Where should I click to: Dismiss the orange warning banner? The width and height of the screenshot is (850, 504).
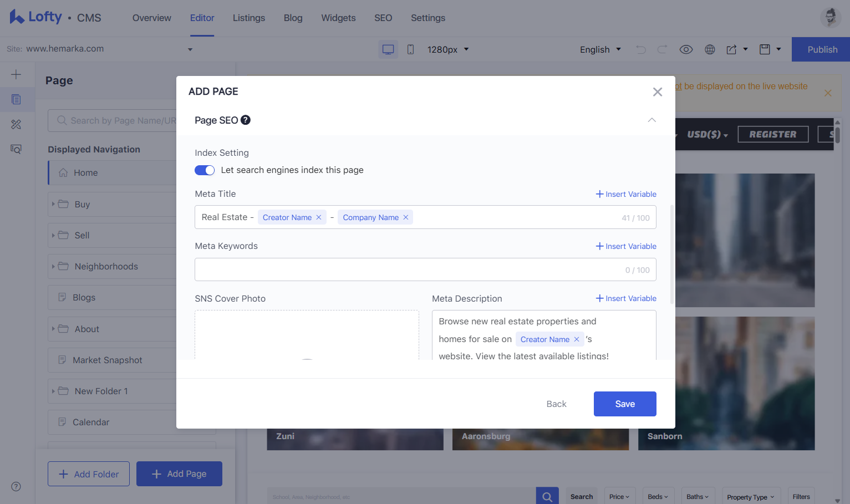click(828, 93)
